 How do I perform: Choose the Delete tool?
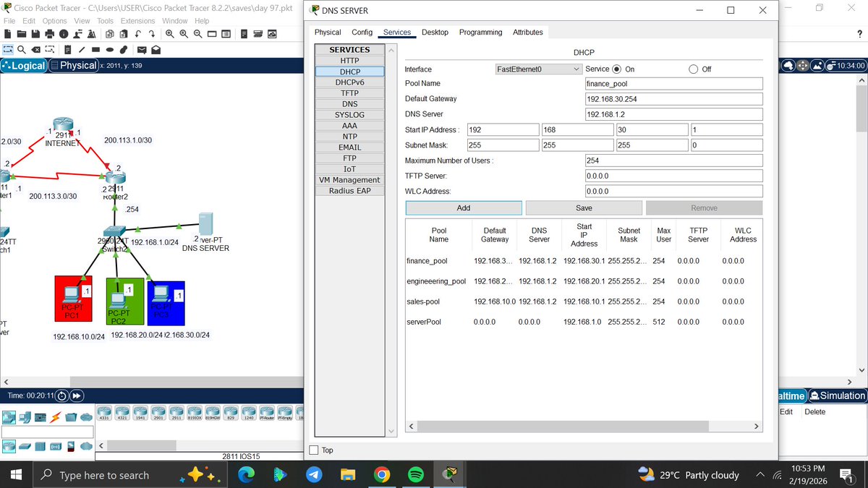36,50
